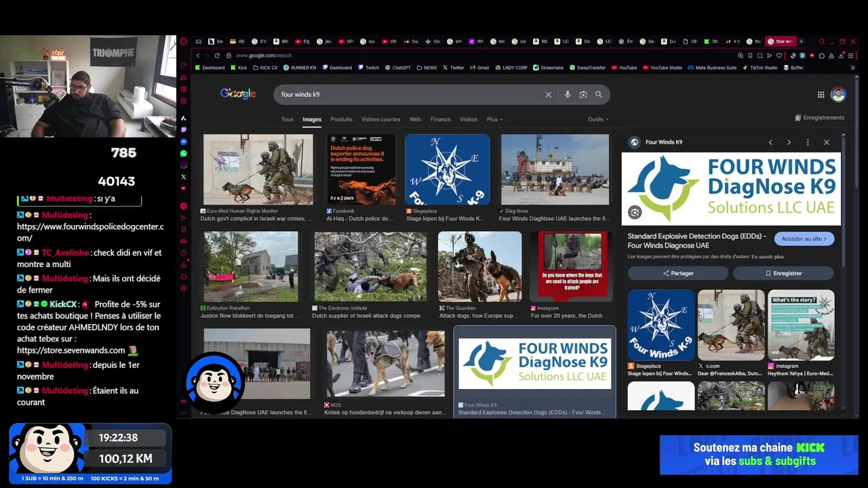This screenshot has height=488, width=868.
Task: Open the KICK CX bookmark folder
Action: coord(265,68)
